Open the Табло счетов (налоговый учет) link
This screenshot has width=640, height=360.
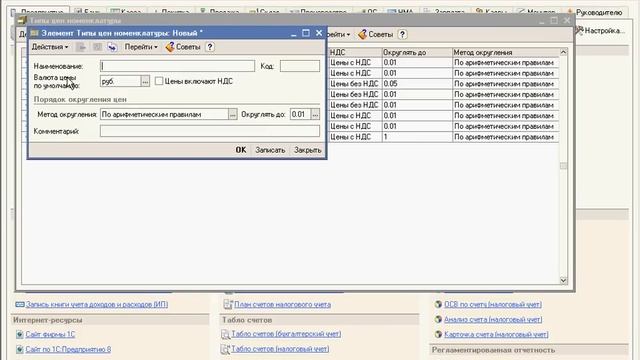[280, 349]
